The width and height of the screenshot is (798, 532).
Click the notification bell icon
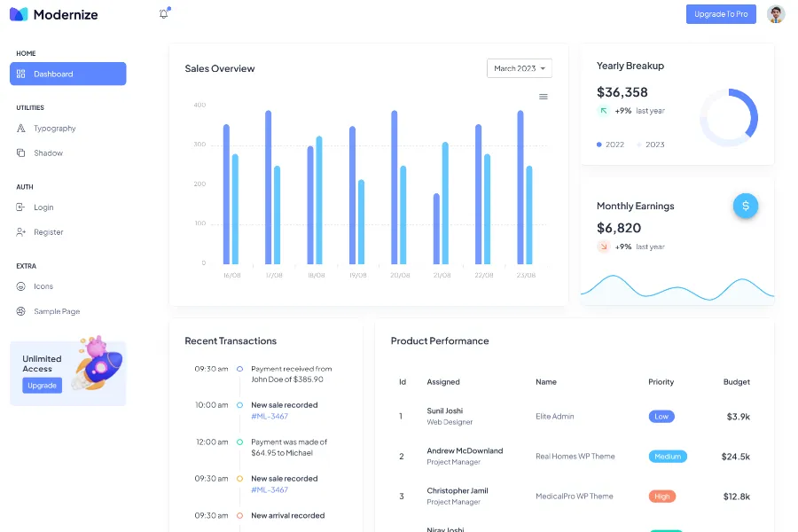pos(163,14)
